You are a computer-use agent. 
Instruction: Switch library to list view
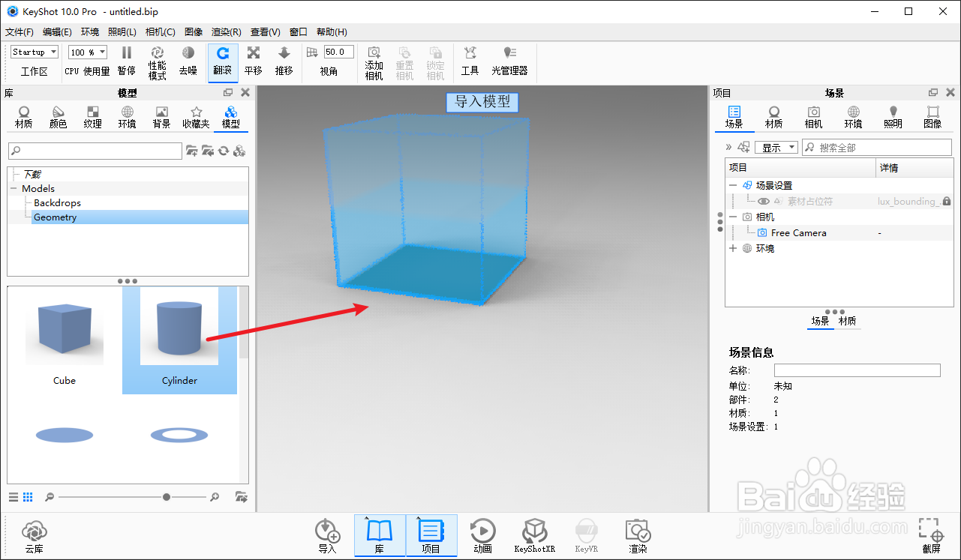[x=13, y=496]
